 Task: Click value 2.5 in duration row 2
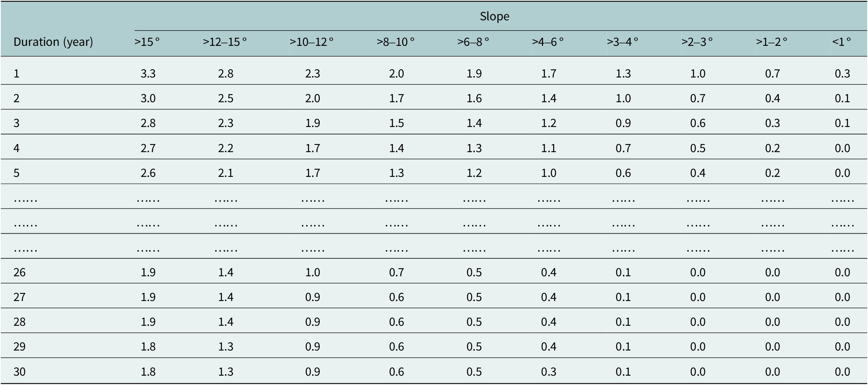(x=226, y=98)
